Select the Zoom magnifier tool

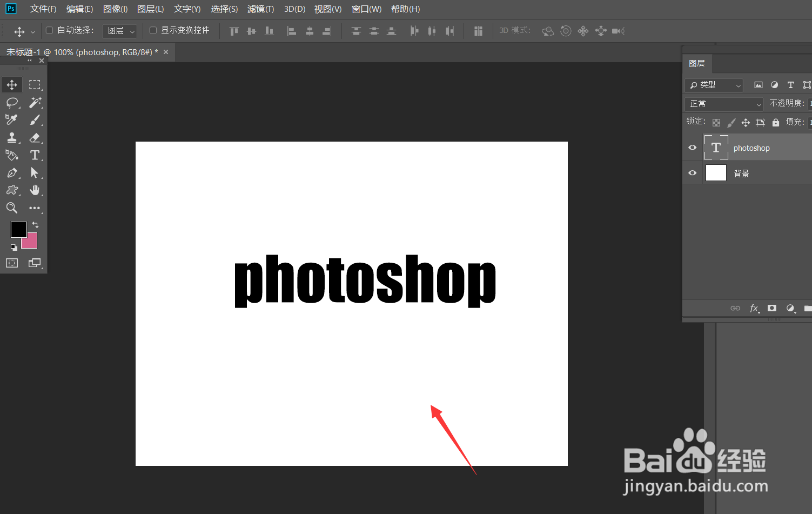pos(12,208)
